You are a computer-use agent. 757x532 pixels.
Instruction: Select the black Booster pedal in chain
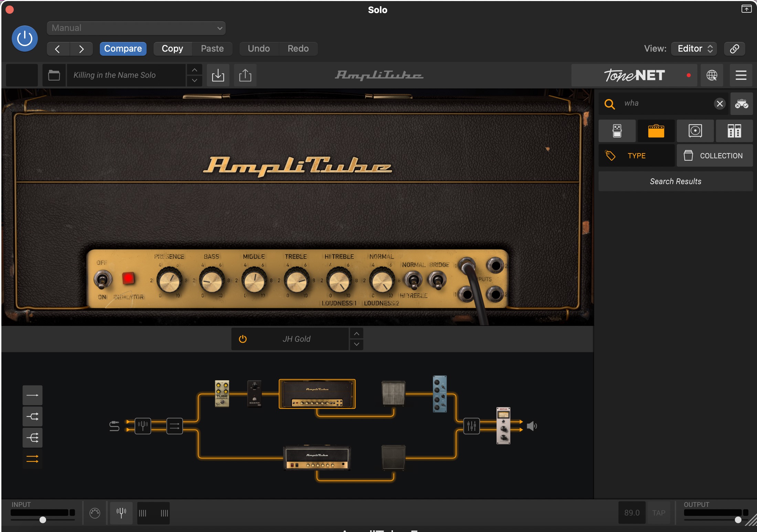tap(255, 394)
